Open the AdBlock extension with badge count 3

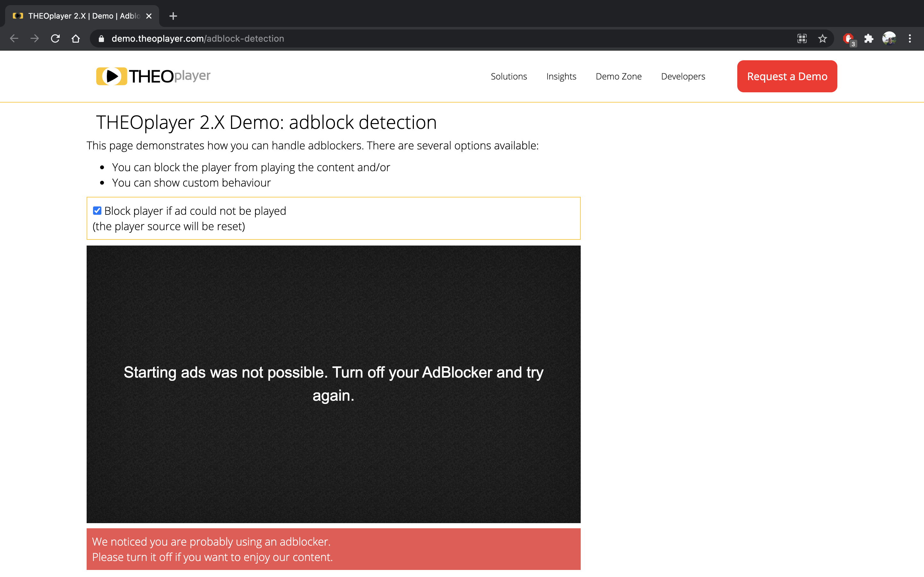[848, 38]
